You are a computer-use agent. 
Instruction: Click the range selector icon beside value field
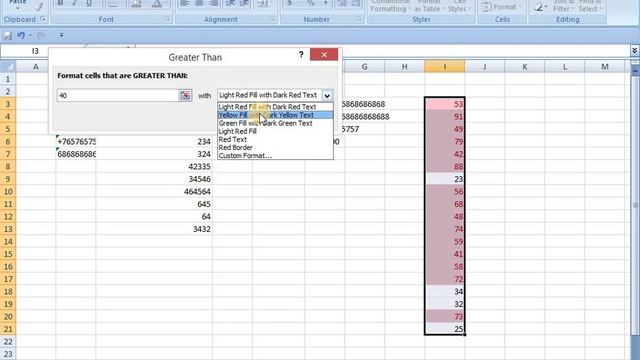[185, 96]
